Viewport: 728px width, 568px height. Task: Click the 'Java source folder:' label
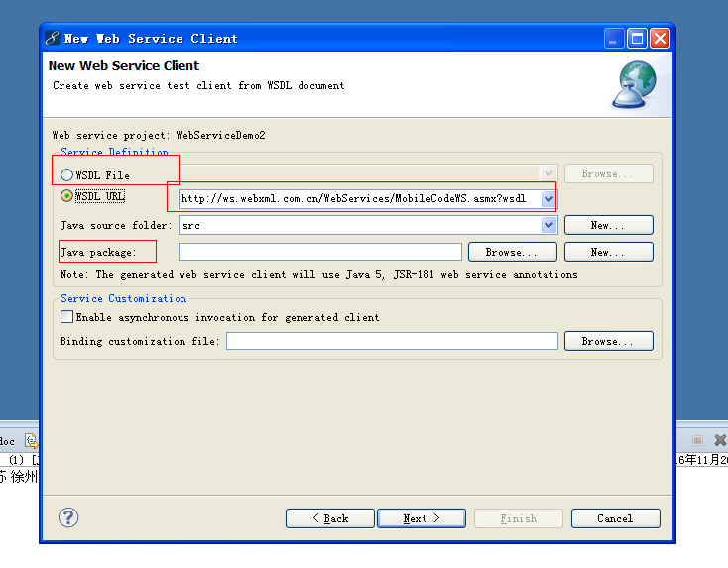[x=116, y=226]
